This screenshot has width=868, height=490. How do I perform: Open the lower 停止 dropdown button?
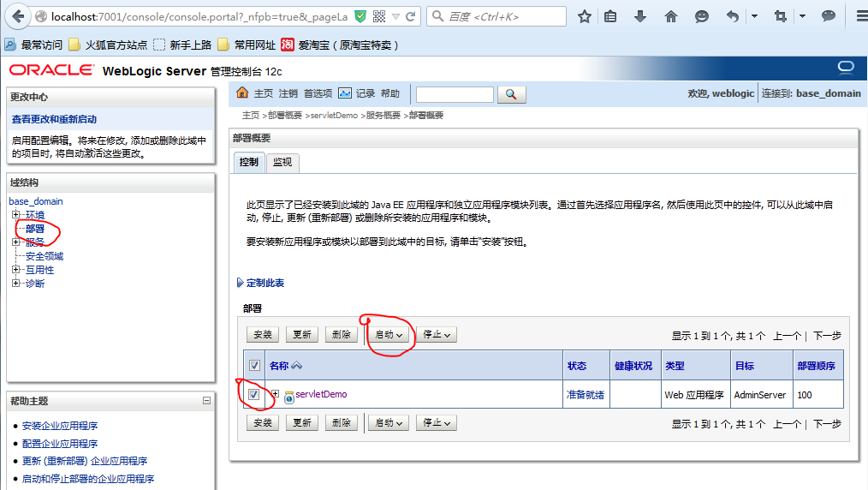point(437,423)
